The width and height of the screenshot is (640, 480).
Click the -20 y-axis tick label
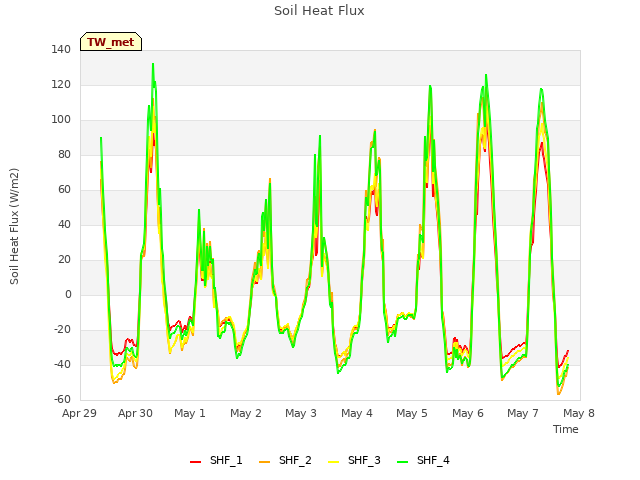pyautogui.click(x=62, y=330)
